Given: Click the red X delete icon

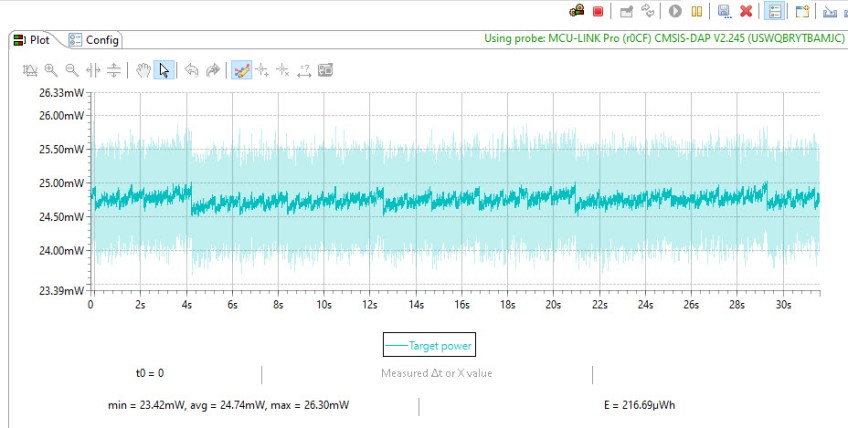Looking at the screenshot, I should coord(746,11).
